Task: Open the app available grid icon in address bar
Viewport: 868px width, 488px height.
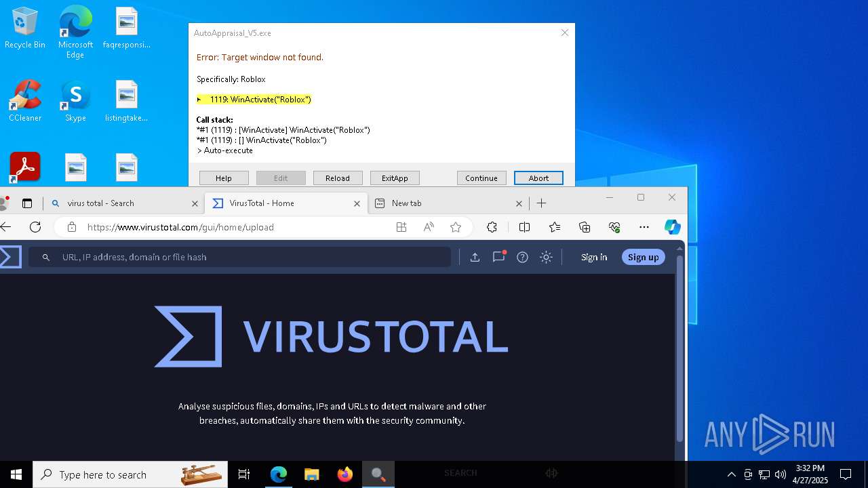Action: click(401, 227)
